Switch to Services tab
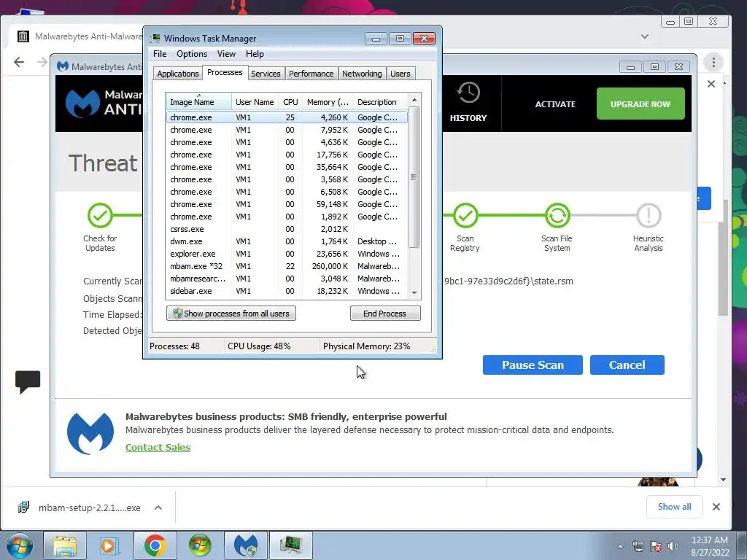Image resolution: width=747 pixels, height=560 pixels. (x=266, y=74)
